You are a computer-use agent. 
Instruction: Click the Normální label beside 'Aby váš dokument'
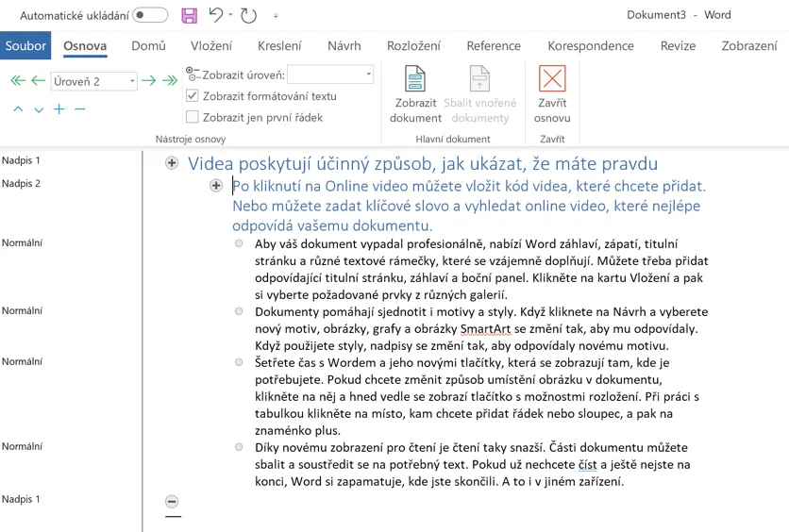[22, 242]
